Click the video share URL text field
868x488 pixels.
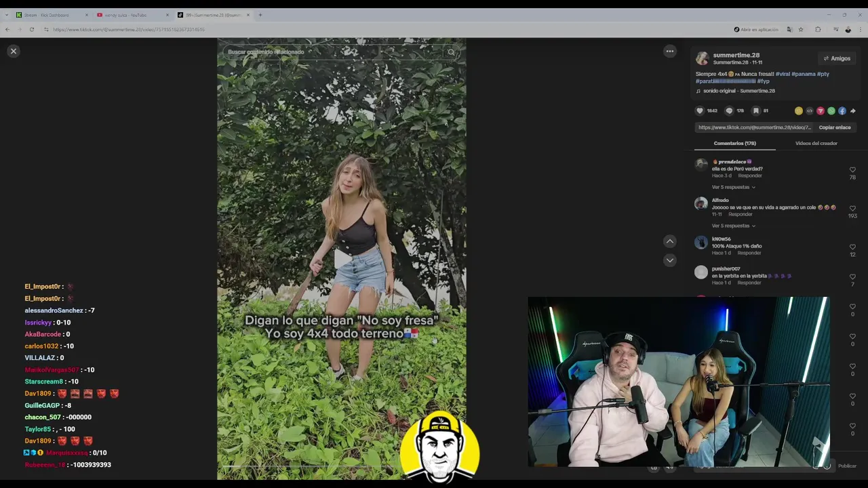click(754, 127)
